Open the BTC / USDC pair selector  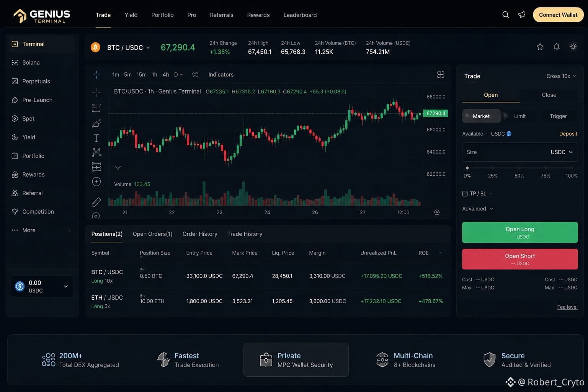pyautogui.click(x=129, y=47)
